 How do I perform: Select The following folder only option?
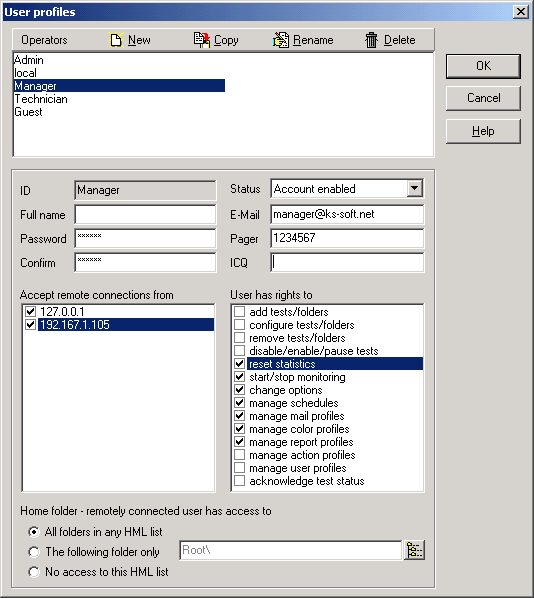[34, 552]
